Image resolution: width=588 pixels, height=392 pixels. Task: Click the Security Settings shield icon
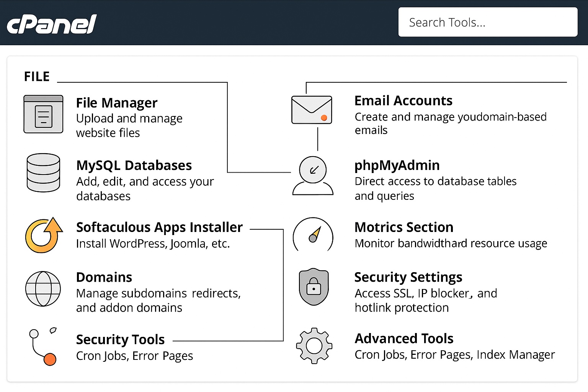(314, 287)
